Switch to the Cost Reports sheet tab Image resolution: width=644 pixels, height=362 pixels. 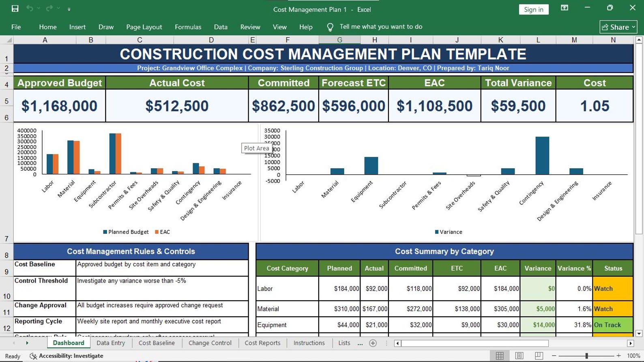(262, 343)
